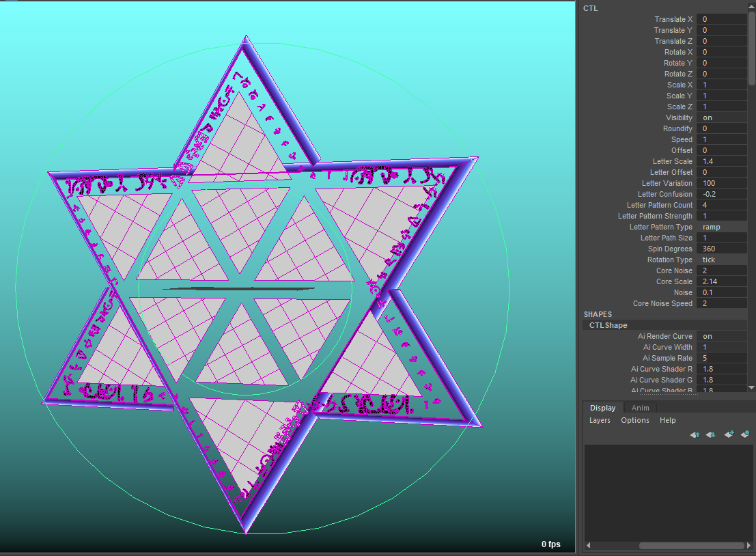Select the 'Core Noise Speed' attribute label
Image resolution: width=756 pixels, height=556 pixels.
[662, 303]
